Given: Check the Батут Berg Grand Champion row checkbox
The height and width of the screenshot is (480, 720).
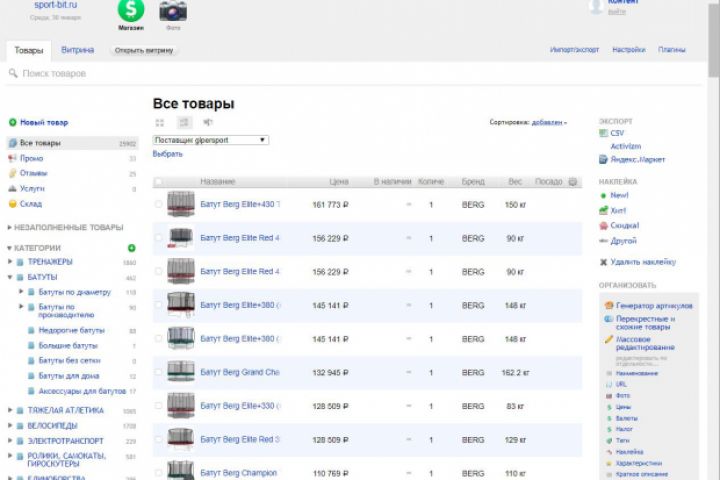Looking at the screenshot, I should pyautogui.click(x=158, y=372).
